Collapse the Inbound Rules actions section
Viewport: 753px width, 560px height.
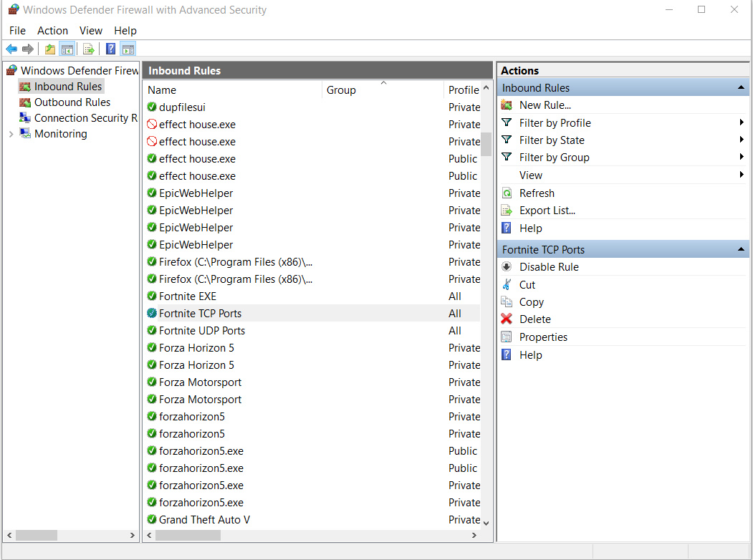pos(741,88)
